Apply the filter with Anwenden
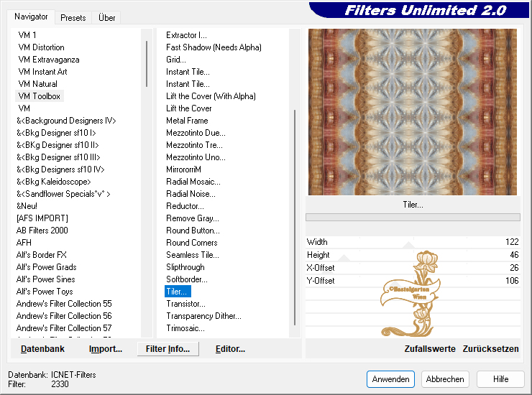532x395 pixels. [x=390, y=379]
